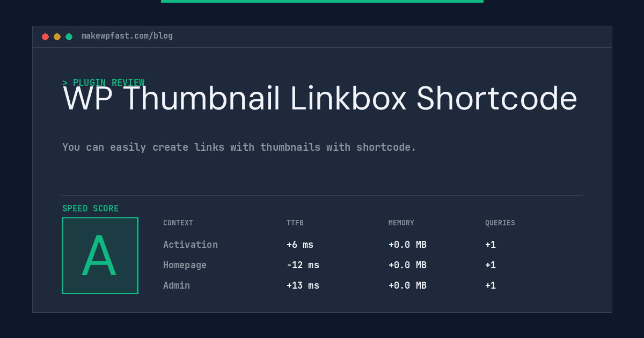Click the 'QUERIES' column header
The height and width of the screenshot is (338, 644).
click(x=500, y=223)
